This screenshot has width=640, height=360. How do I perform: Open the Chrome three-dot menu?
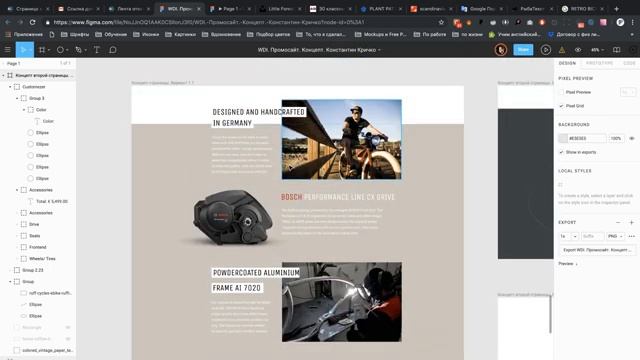(633, 22)
